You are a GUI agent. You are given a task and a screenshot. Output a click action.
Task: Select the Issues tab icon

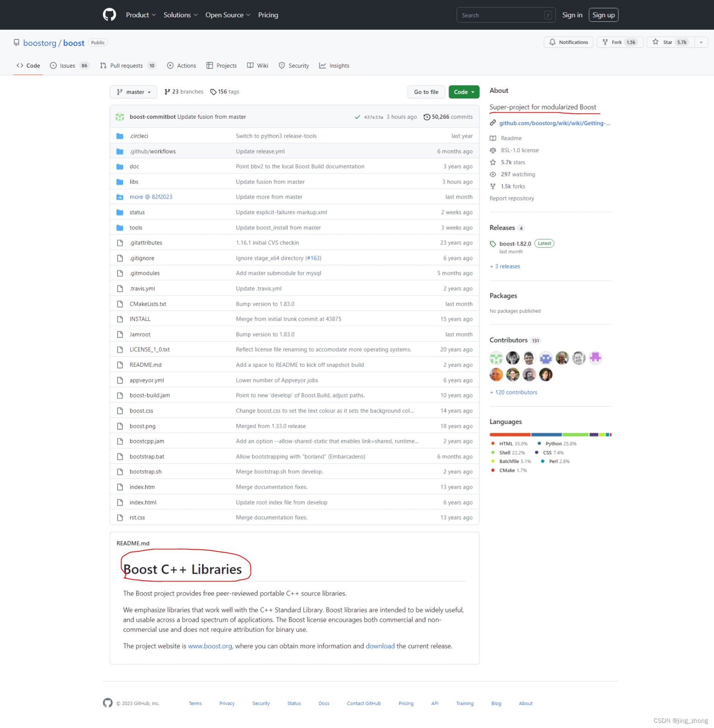(x=53, y=65)
